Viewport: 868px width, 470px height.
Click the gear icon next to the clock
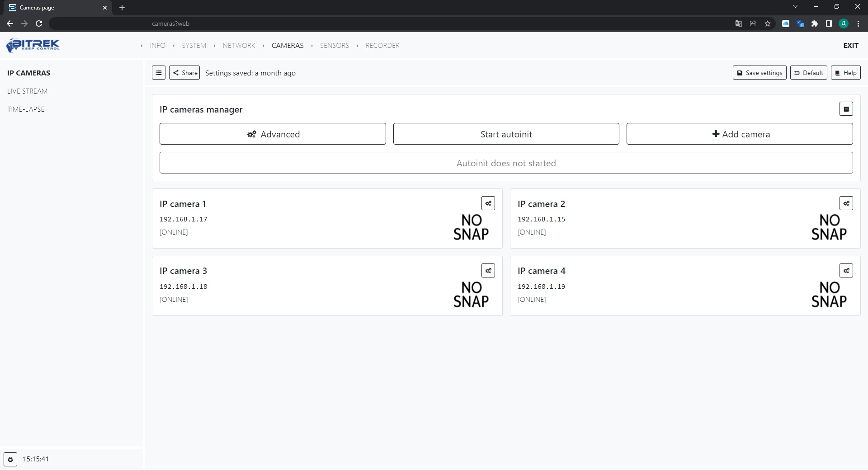10,459
